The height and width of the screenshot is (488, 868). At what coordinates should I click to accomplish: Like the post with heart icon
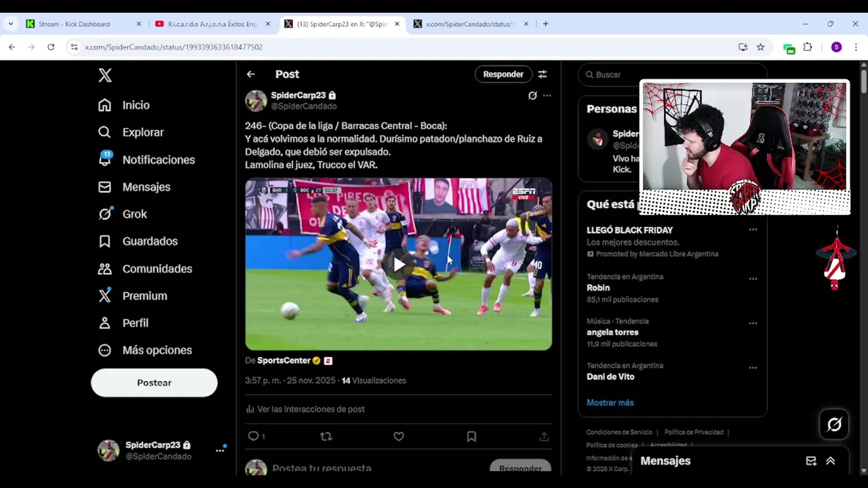click(x=399, y=436)
